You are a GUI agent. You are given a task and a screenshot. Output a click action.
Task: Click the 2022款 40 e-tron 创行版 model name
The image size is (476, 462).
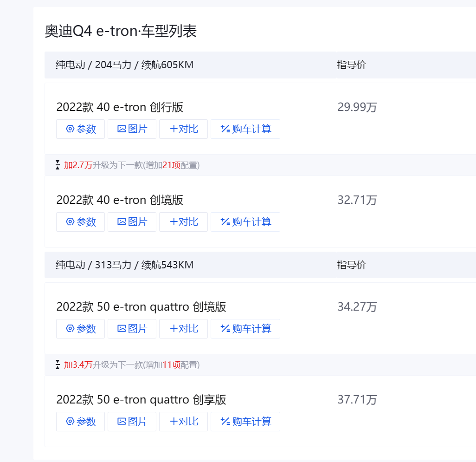click(120, 107)
